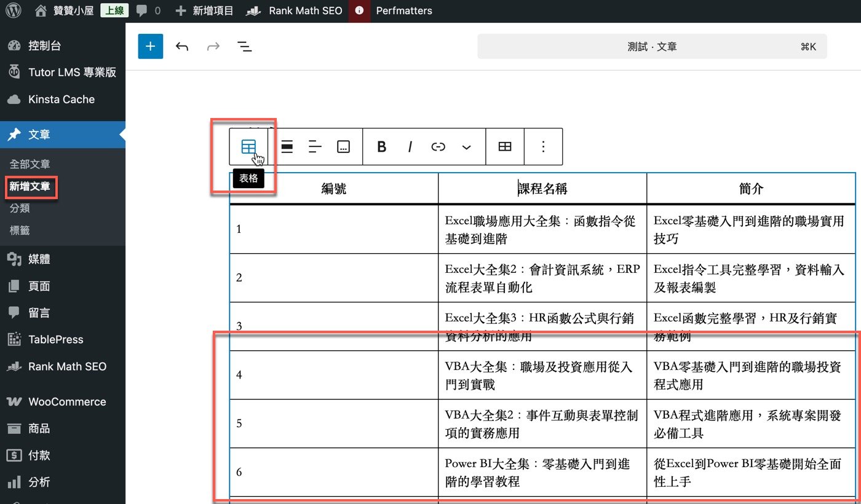Click the number 1 cell in table
The image size is (861, 504).
(x=334, y=229)
